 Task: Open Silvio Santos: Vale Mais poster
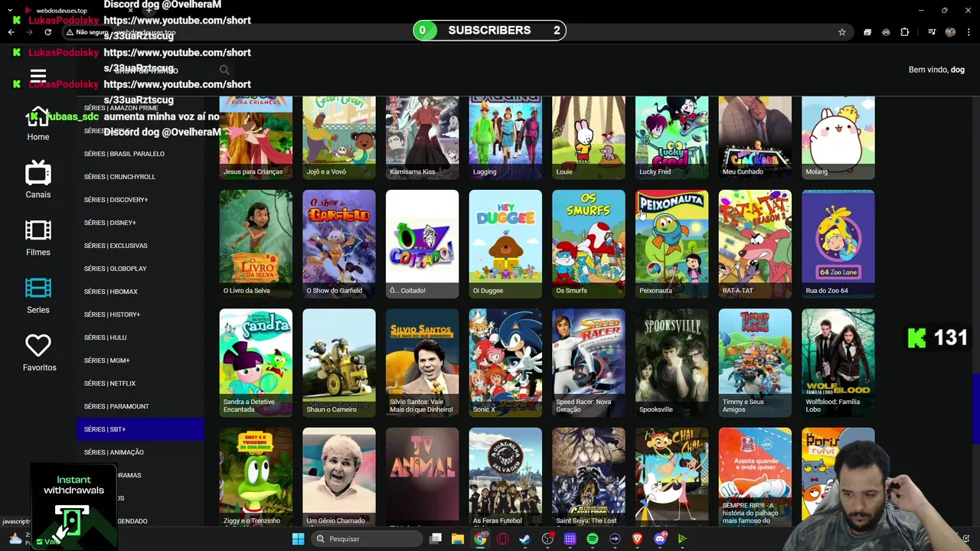point(422,363)
